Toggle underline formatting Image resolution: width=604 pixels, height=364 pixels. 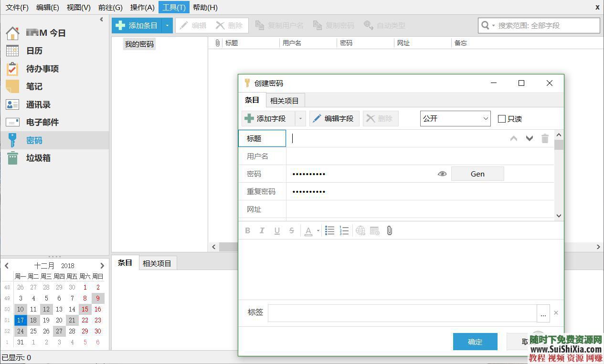point(277,230)
